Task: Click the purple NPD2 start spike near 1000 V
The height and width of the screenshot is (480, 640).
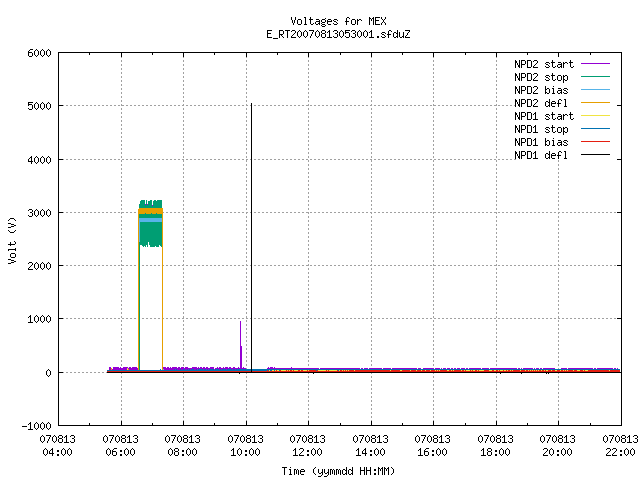Action: click(x=241, y=345)
